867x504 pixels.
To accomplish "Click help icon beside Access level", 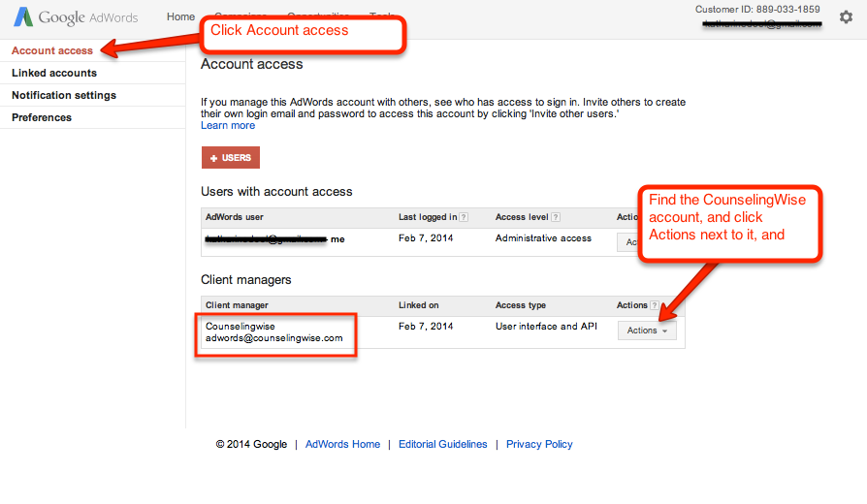I will tap(556, 217).
